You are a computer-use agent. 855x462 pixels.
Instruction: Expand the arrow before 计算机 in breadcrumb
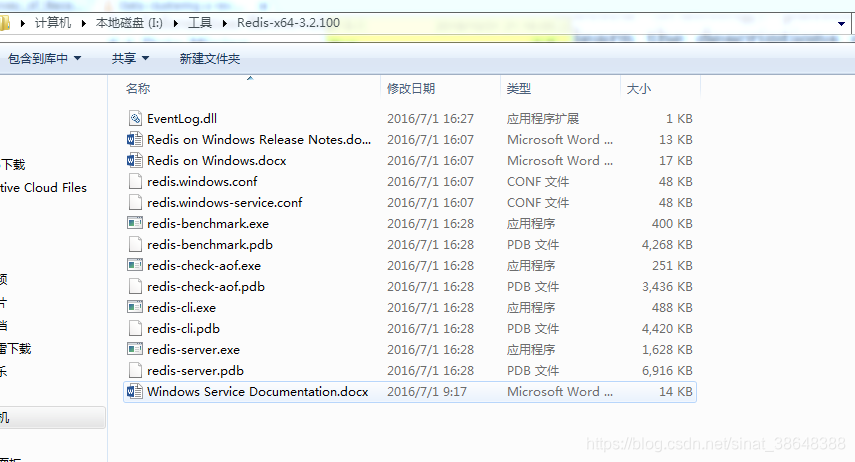pos(23,23)
